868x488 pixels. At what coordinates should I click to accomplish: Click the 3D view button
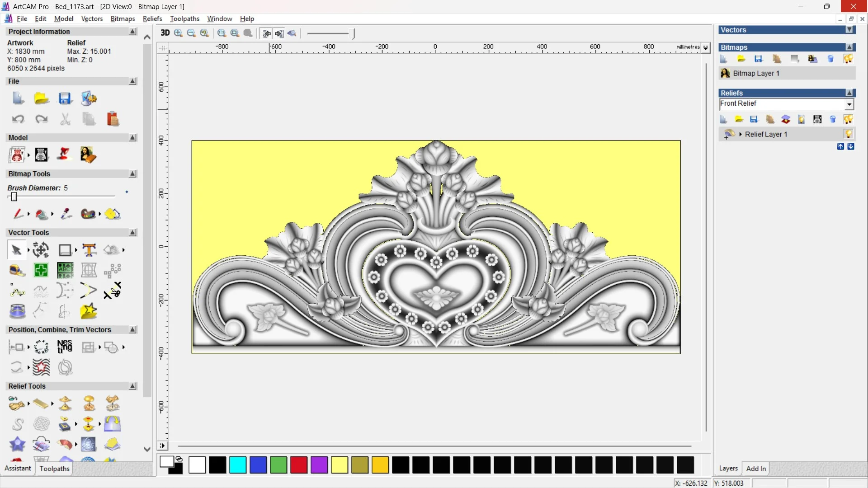pyautogui.click(x=165, y=33)
